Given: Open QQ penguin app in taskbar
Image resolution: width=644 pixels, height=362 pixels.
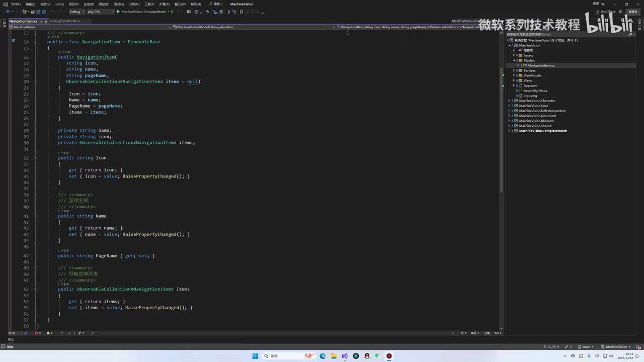Looking at the screenshot, I should (x=367, y=356).
